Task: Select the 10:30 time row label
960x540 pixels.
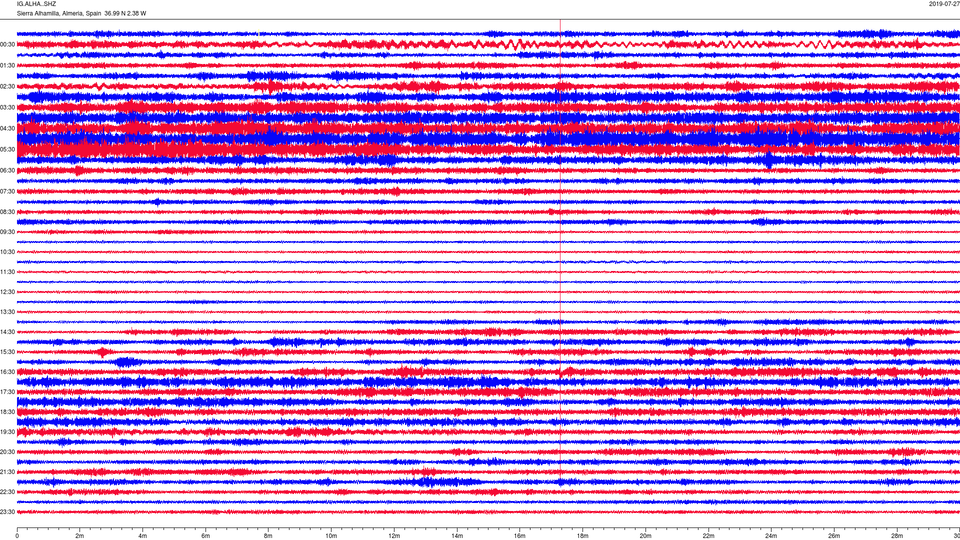Action: (7, 252)
